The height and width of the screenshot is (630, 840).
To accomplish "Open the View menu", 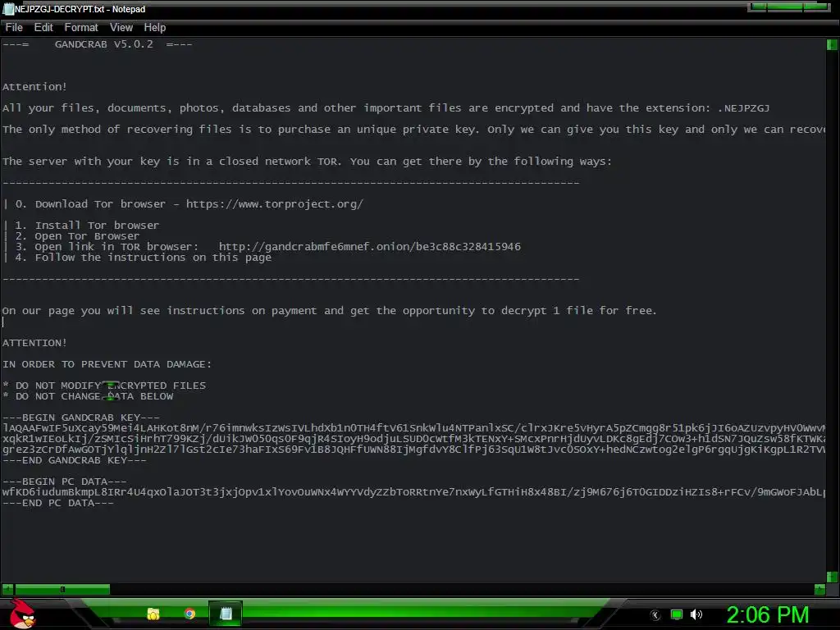I will click(x=121, y=27).
